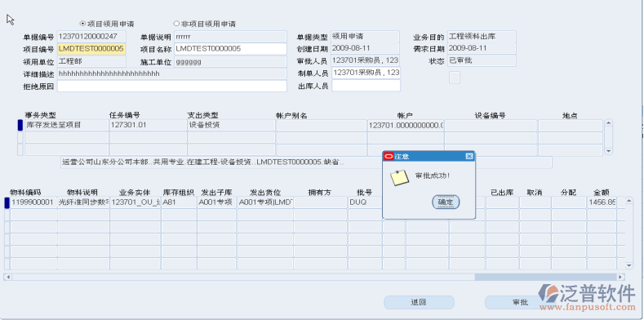Viewport: 644px width, 320px height.
Task: Click the 审批 approve button
Action: [520, 302]
